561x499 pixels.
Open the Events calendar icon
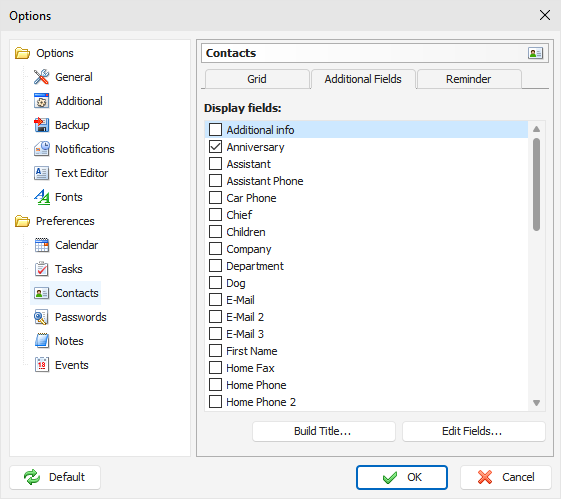(x=42, y=365)
